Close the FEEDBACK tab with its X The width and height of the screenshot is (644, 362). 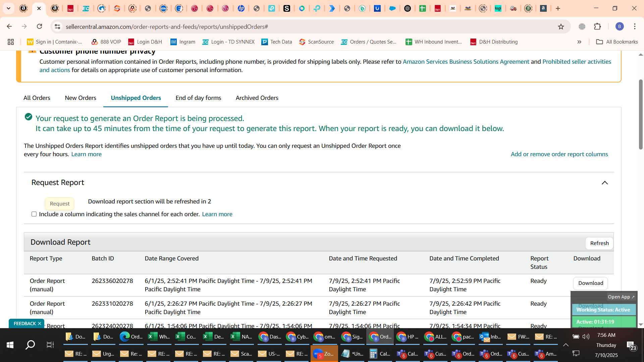[x=40, y=323]
